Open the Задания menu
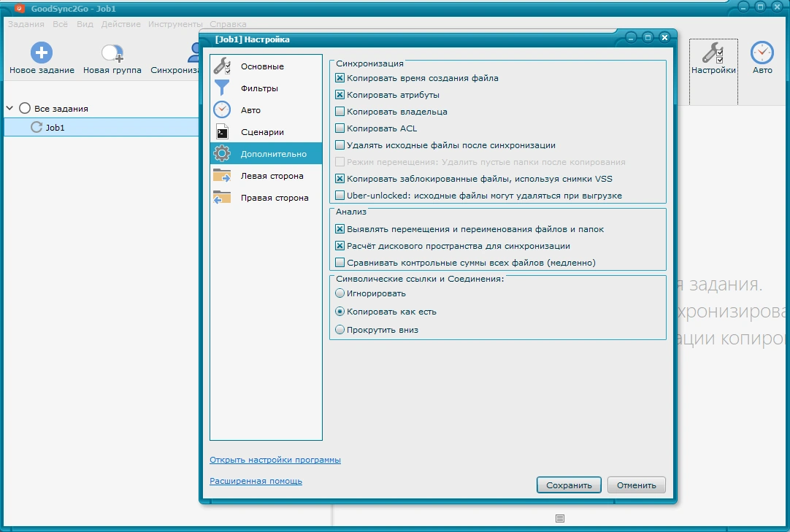Viewport: 790px width, 532px height. point(26,24)
